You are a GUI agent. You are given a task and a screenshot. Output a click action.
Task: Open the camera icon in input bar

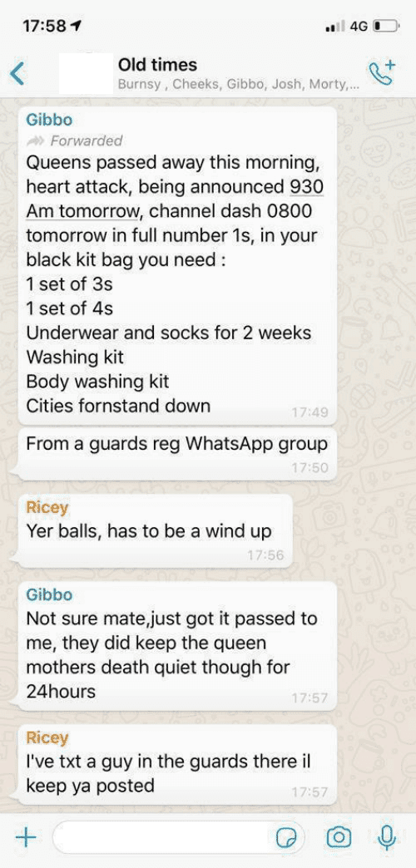pyautogui.click(x=338, y=837)
